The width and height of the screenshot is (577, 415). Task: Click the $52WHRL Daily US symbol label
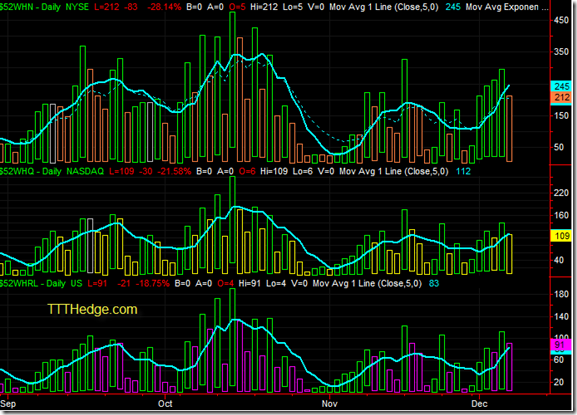tap(41, 283)
